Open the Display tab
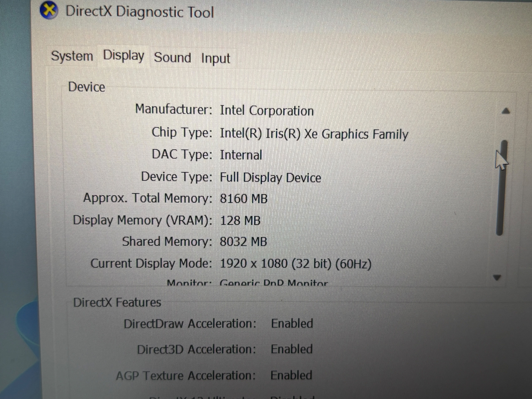 click(x=124, y=56)
